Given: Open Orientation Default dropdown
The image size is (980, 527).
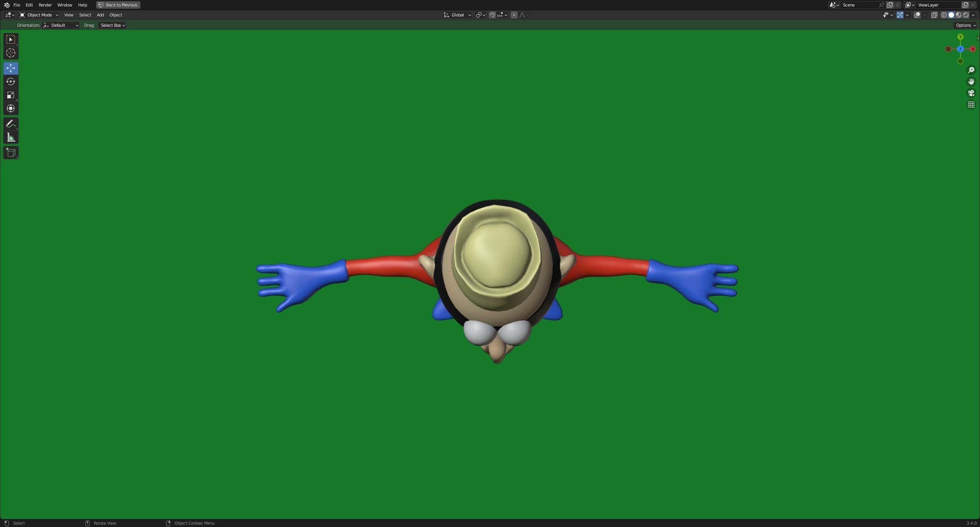Looking at the screenshot, I should (x=61, y=25).
